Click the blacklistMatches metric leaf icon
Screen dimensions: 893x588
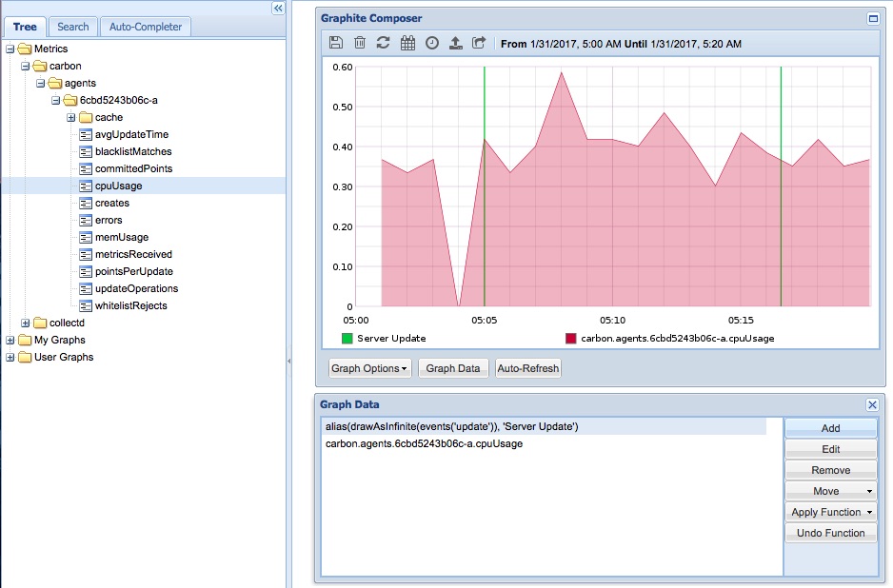coord(86,152)
